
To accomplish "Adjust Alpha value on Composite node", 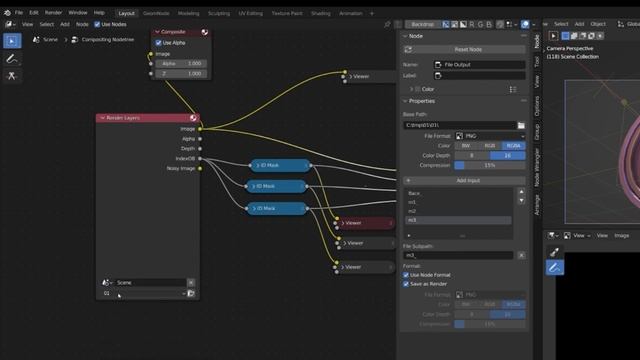I will (x=181, y=64).
